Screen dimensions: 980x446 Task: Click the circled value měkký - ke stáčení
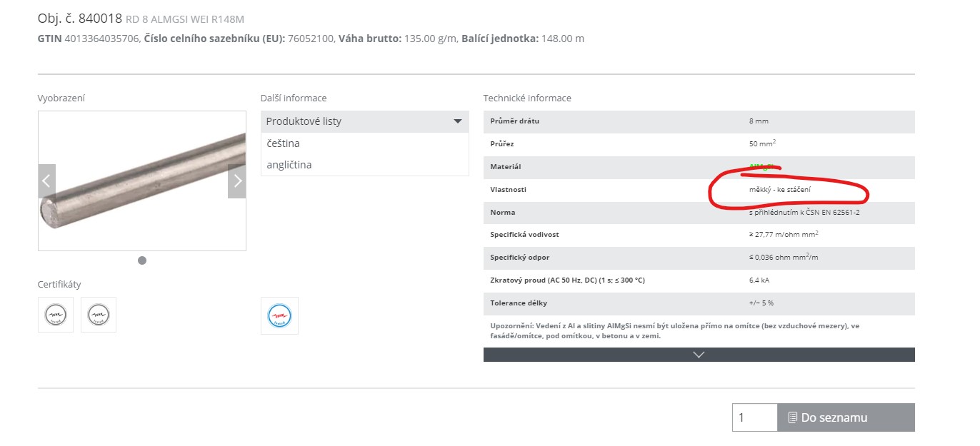click(779, 190)
